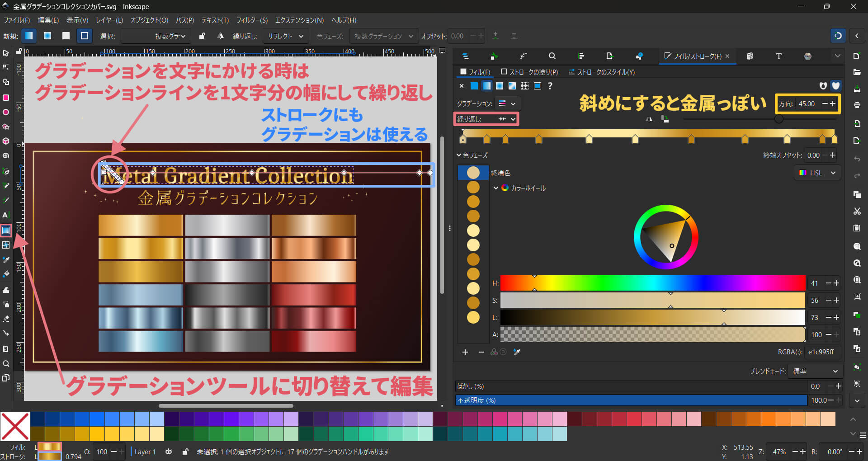Viewport: 868px width, 461px height.
Task: Select the Selector arrow tool
Action: [x=6, y=53]
